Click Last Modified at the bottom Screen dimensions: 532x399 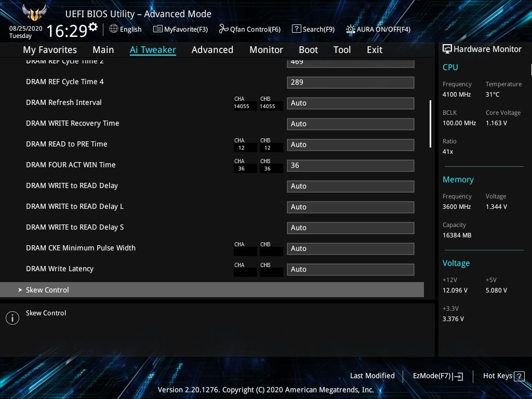point(372,376)
